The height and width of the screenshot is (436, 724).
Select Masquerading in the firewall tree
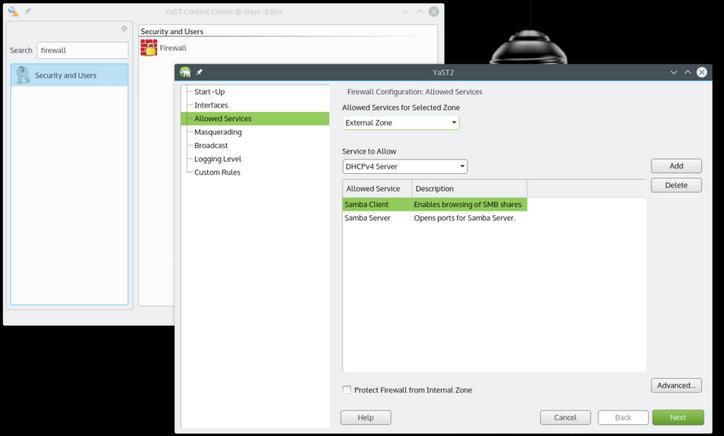tap(218, 132)
